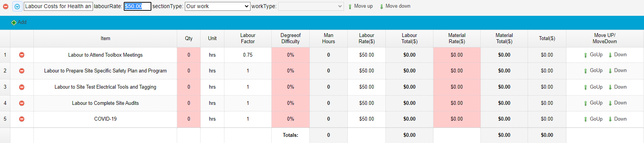Select the pink Qty cell for COVID-19
The height and width of the screenshot is (143, 644).
pyautogui.click(x=189, y=119)
